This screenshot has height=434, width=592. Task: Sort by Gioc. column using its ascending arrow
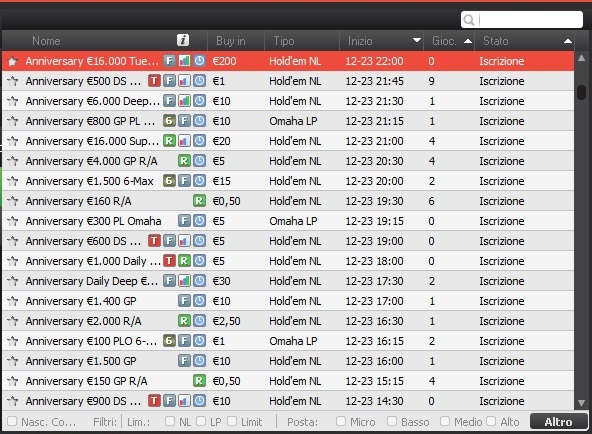coord(468,41)
